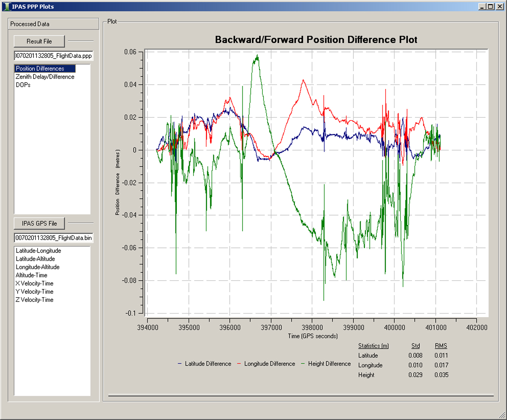Click the IPAS GPS File button
The image size is (507, 420).
coord(39,223)
